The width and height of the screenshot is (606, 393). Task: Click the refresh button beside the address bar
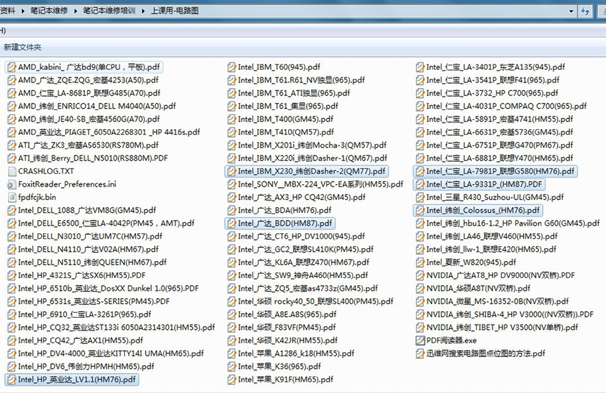point(585,11)
